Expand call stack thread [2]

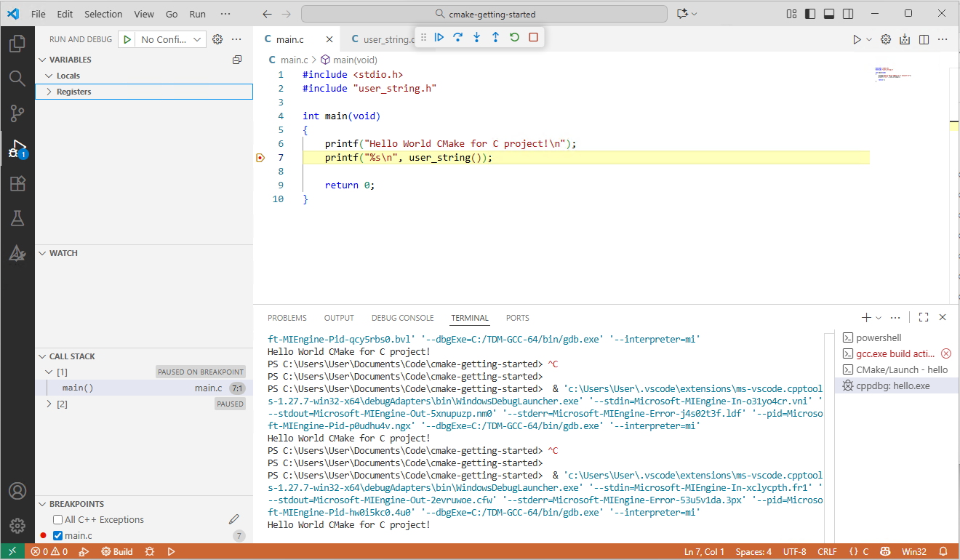click(x=49, y=404)
